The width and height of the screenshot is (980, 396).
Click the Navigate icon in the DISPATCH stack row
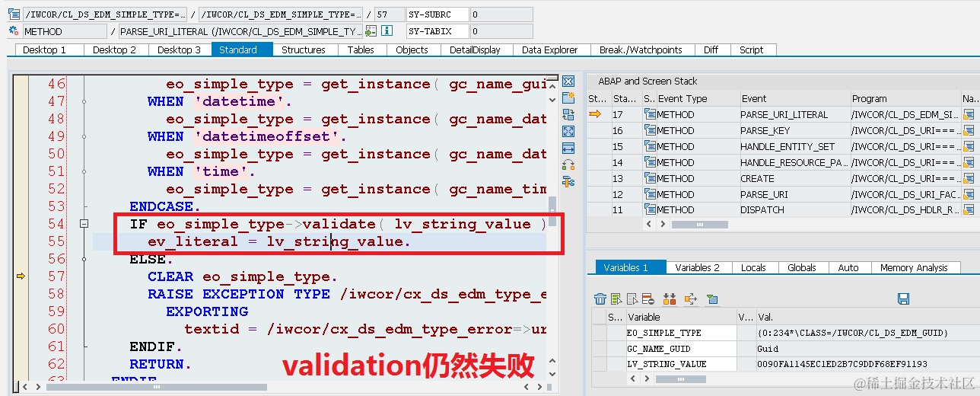pos(969,209)
